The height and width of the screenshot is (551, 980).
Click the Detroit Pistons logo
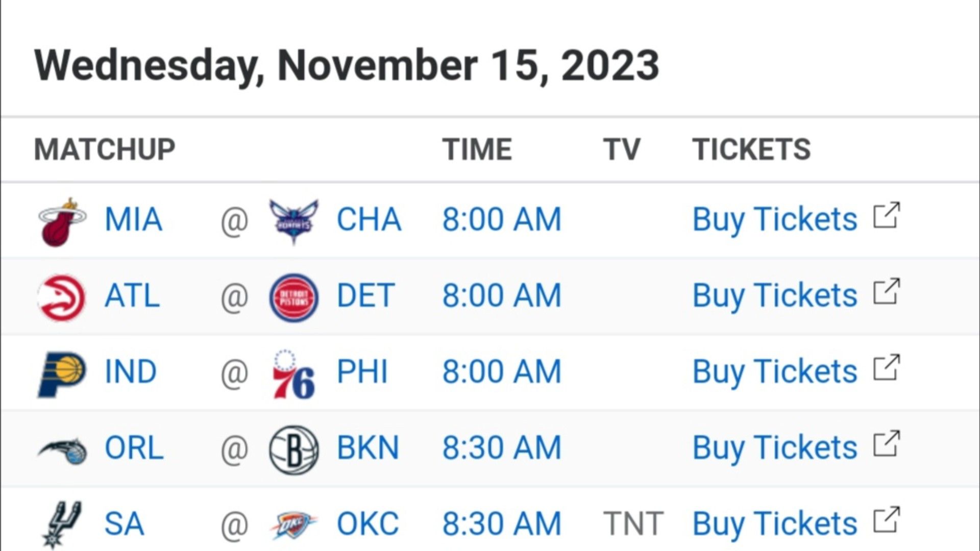pos(293,297)
